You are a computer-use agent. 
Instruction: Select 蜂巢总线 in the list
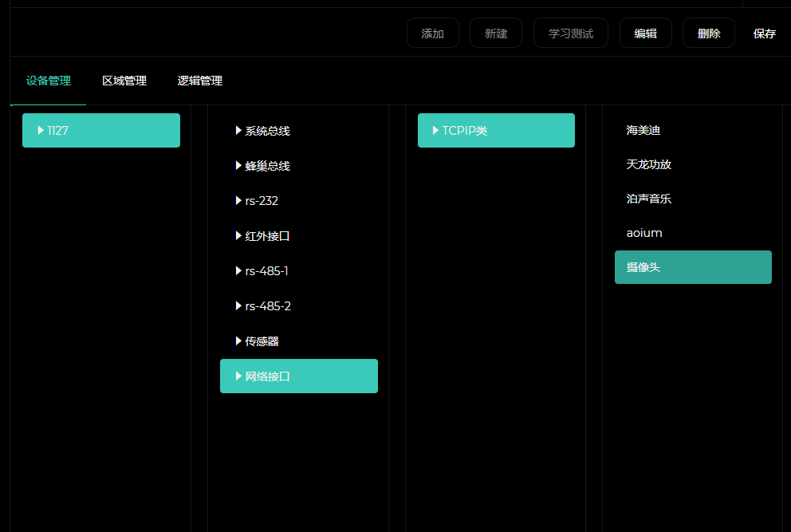[299, 166]
